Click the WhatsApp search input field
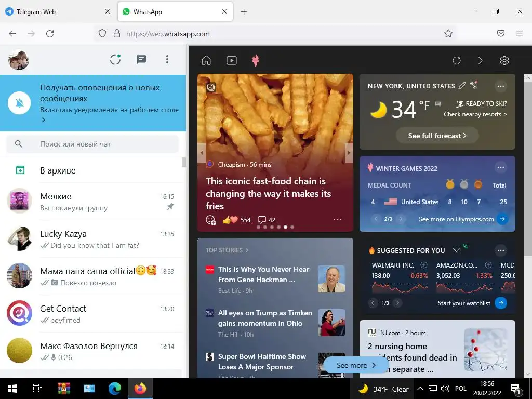 [x=92, y=144]
